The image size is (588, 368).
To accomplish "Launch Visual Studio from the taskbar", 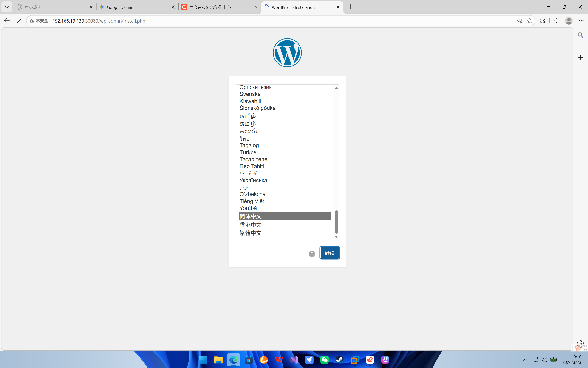I will point(294,360).
